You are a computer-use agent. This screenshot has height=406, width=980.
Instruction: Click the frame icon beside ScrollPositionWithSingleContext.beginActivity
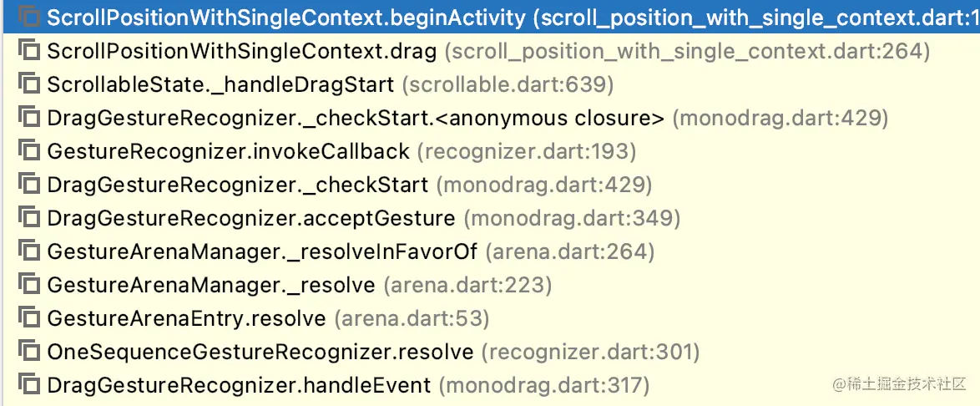29,18
